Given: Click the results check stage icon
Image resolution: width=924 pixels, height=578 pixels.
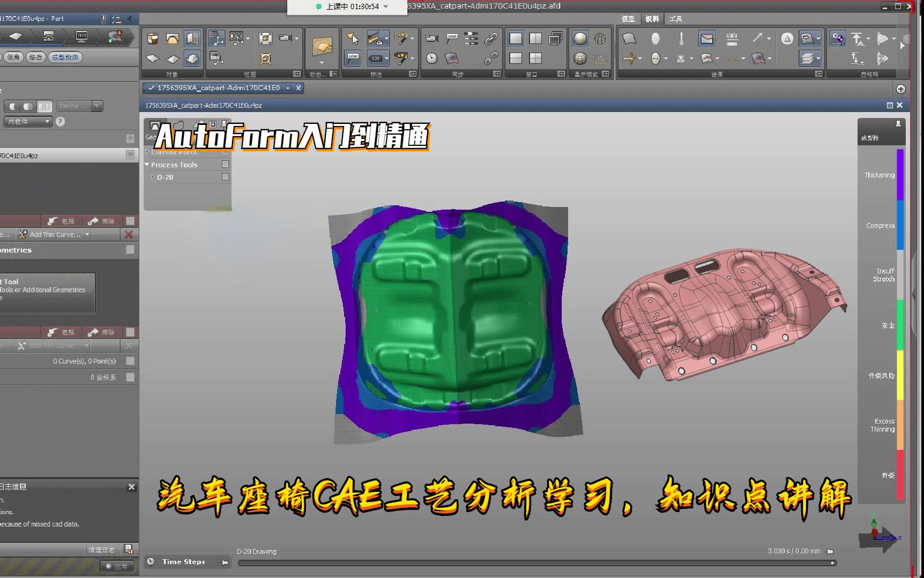Looking at the screenshot, I should point(115,36).
